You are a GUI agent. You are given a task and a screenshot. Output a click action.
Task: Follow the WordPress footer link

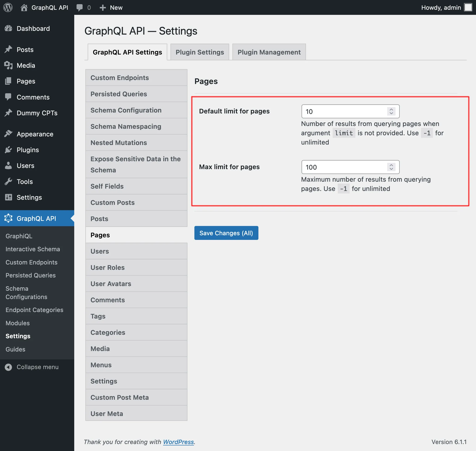coord(178,442)
